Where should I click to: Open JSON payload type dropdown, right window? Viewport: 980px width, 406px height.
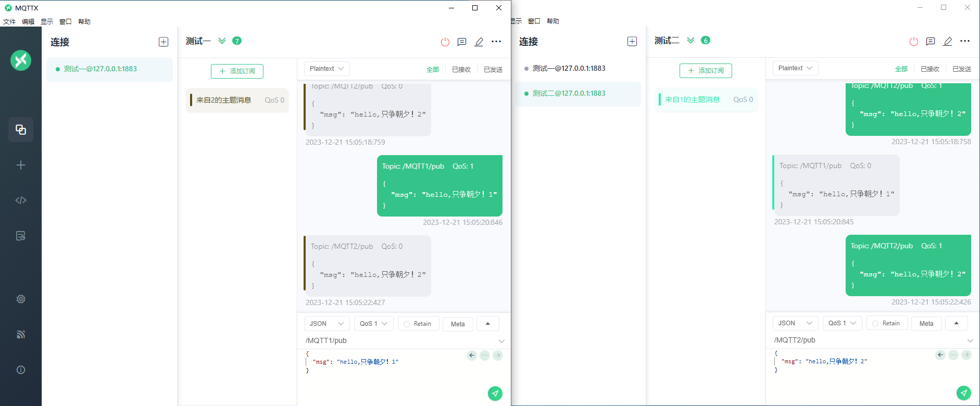tap(796, 323)
